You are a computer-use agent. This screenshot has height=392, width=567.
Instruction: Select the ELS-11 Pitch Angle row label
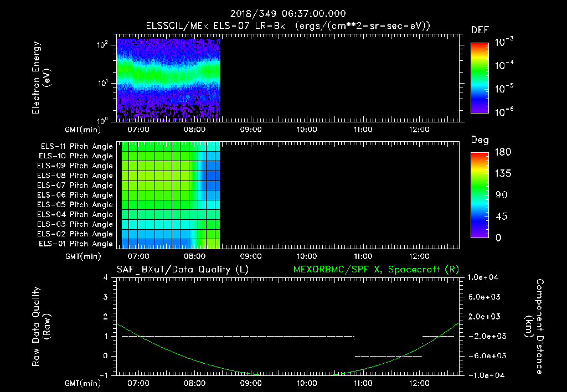[76, 147]
